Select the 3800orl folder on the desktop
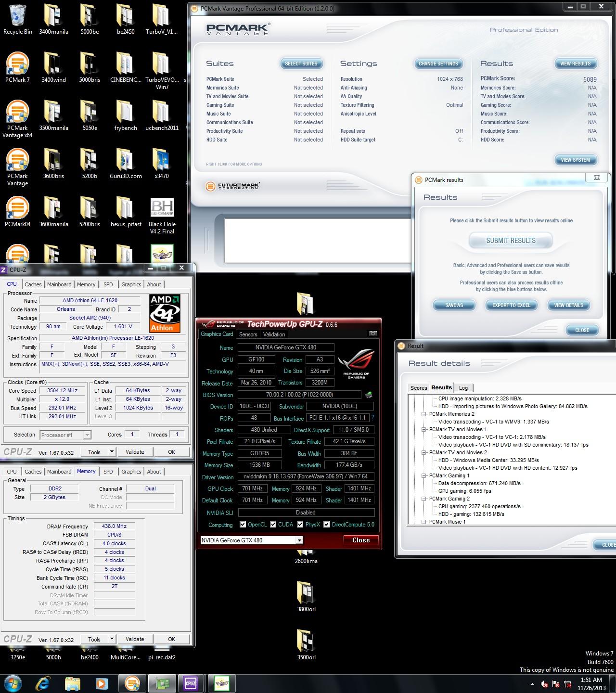Screen dimensions: 616x693 tap(306, 597)
